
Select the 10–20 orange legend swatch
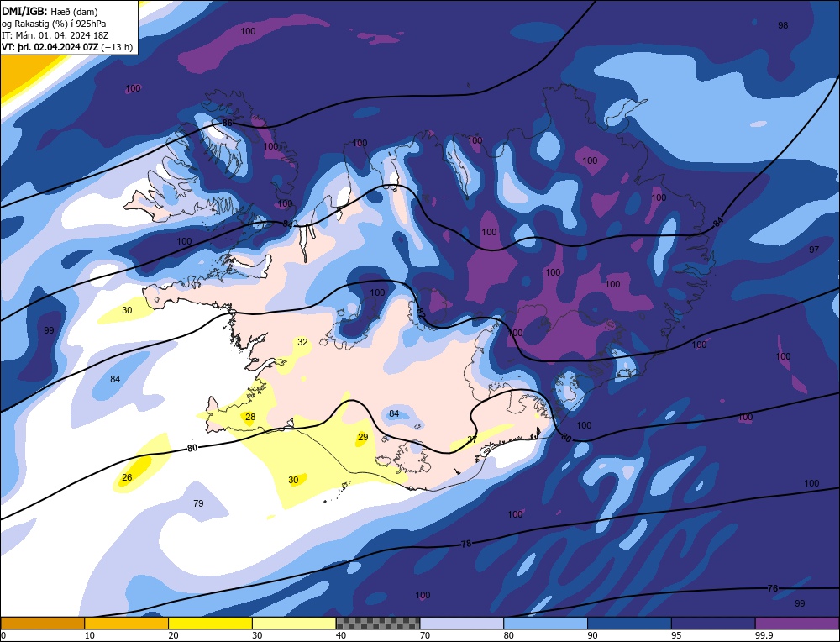tap(127, 624)
